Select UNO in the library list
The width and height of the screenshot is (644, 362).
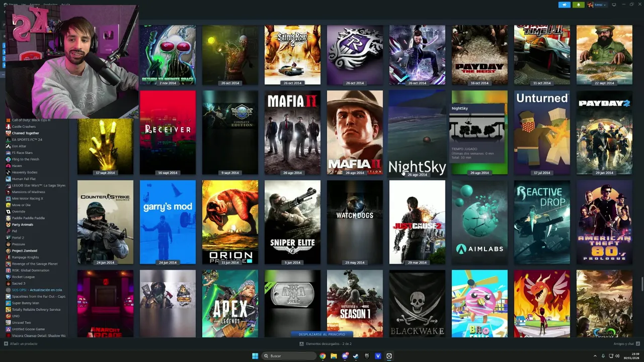coord(15,316)
